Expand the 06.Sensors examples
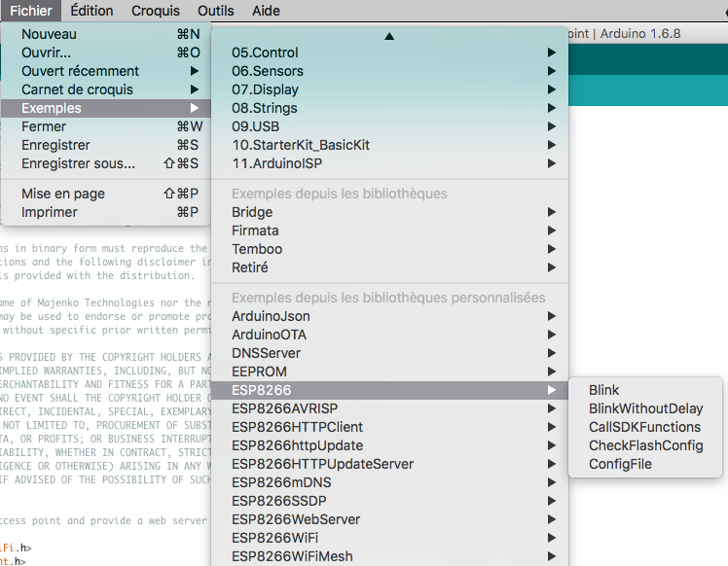This screenshot has width=728, height=566. [389, 71]
